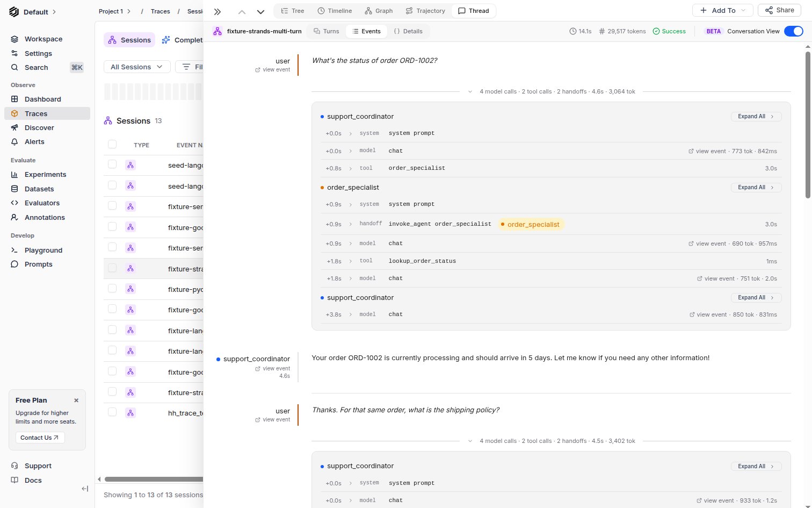Collapse second turn summary with 3,402 tok
The image size is (812, 508).
click(x=551, y=441)
